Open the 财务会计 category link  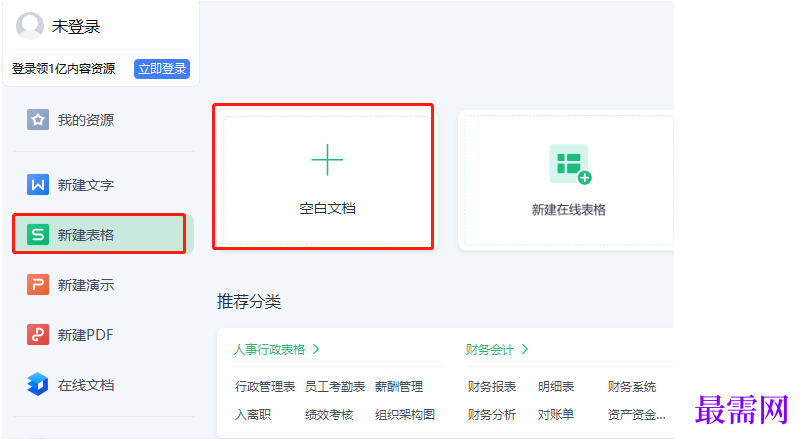[x=489, y=349]
